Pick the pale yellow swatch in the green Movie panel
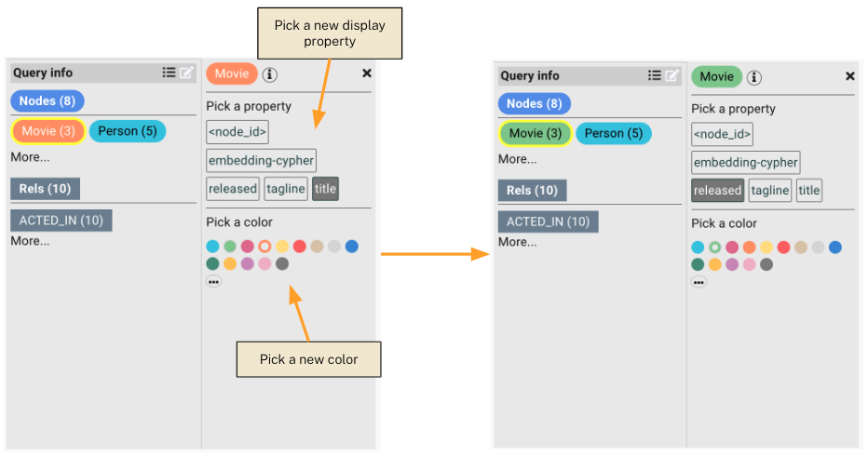Viewport: 868px width, 456px height. coord(766,248)
